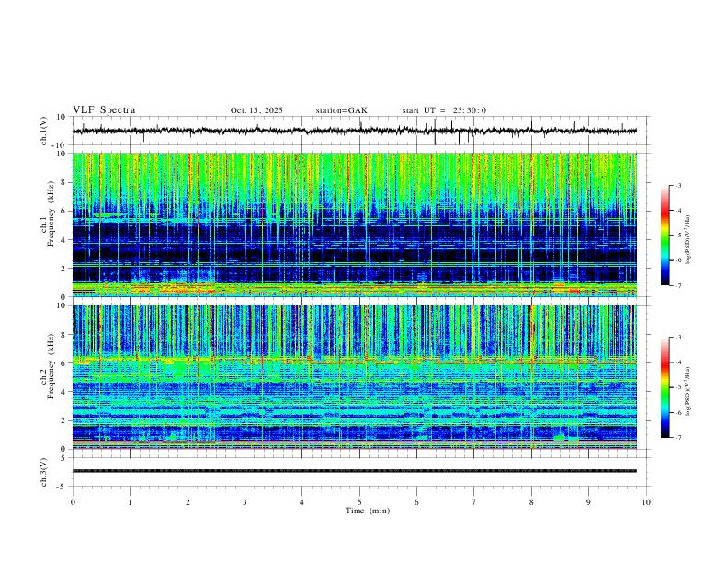728x563 pixels.
Task: Click time axis tick label '5'
Action: 359,502
